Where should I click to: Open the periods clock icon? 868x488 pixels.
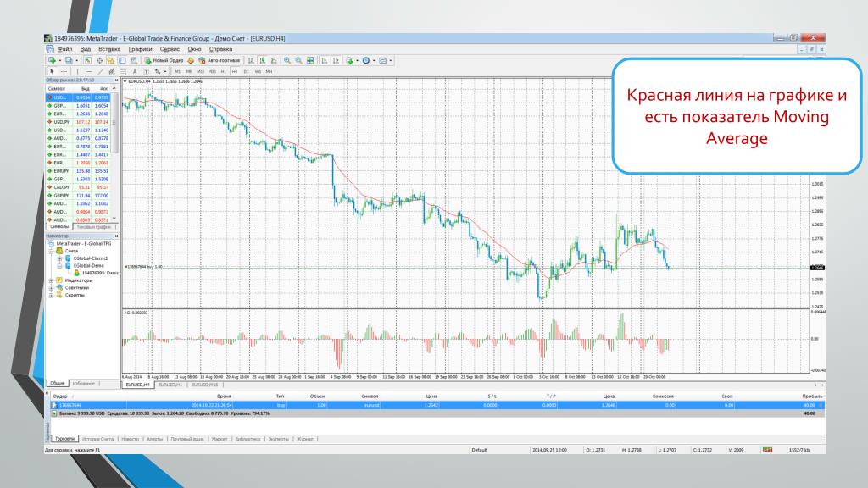(366, 60)
